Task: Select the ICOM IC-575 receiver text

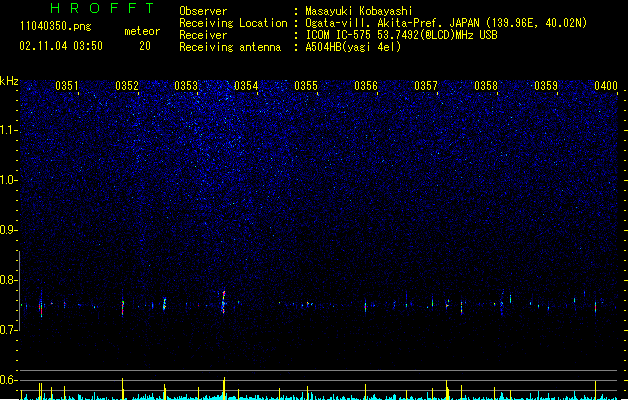Action: (x=401, y=35)
